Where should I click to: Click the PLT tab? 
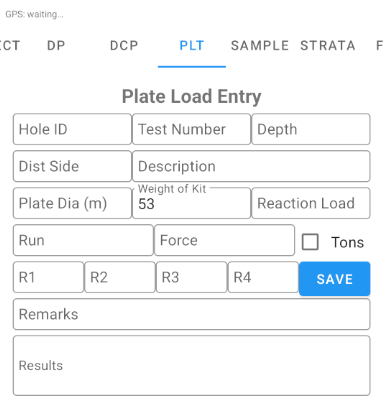click(x=192, y=46)
